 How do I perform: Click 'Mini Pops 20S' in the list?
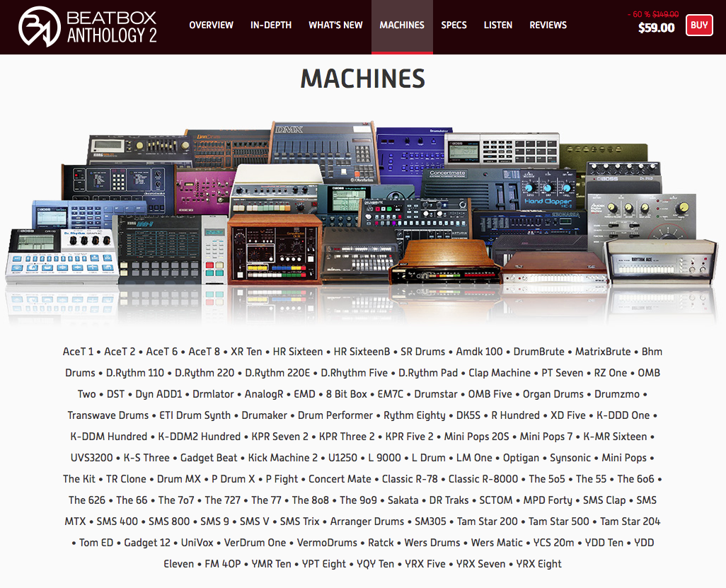click(476, 437)
